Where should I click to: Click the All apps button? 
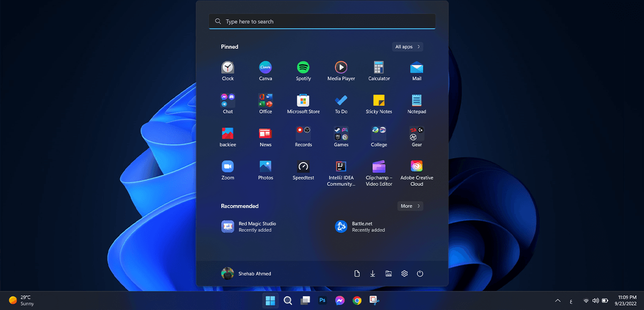(x=407, y=47)
